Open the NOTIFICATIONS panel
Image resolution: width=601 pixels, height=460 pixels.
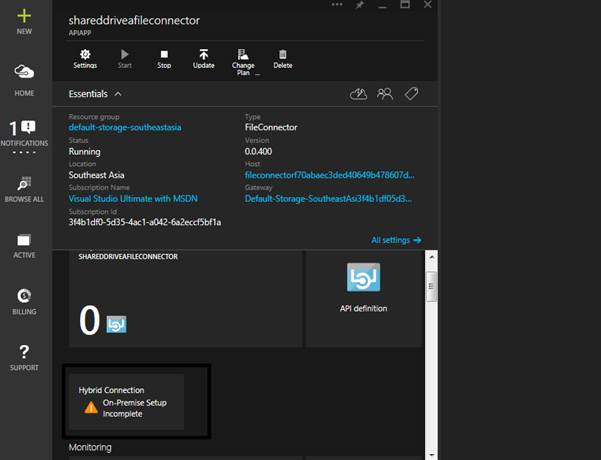(x=24, y=133)
